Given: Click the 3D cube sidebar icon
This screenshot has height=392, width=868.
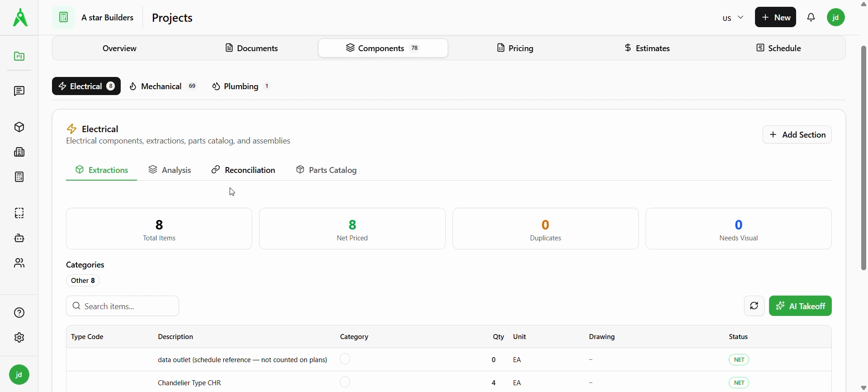Looking at the screenshot, I should (x=19, y=127).
